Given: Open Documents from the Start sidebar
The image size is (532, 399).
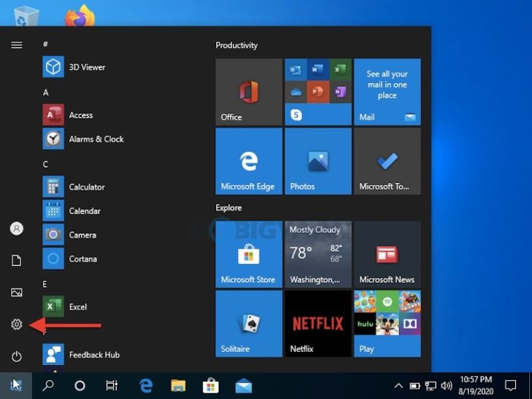Looking at the screenshot, I should 17,260.
